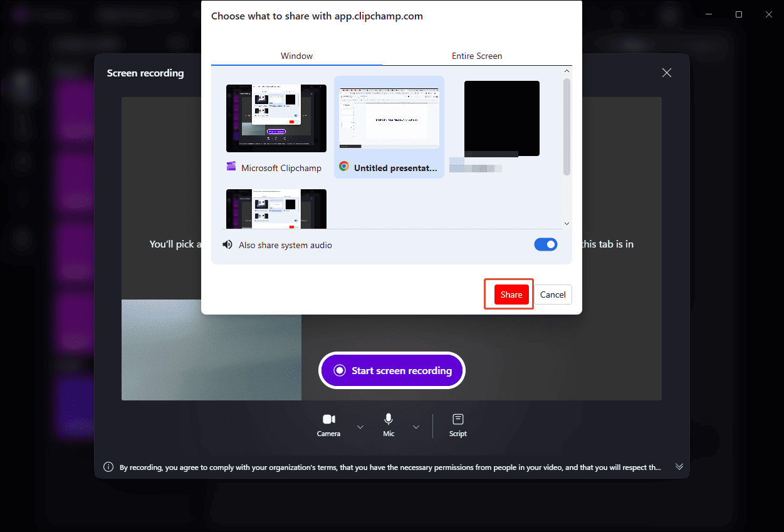Cancel the window sharing dialog
The image size is (784, 532).
pyautogui.click(x=552, y=294)
